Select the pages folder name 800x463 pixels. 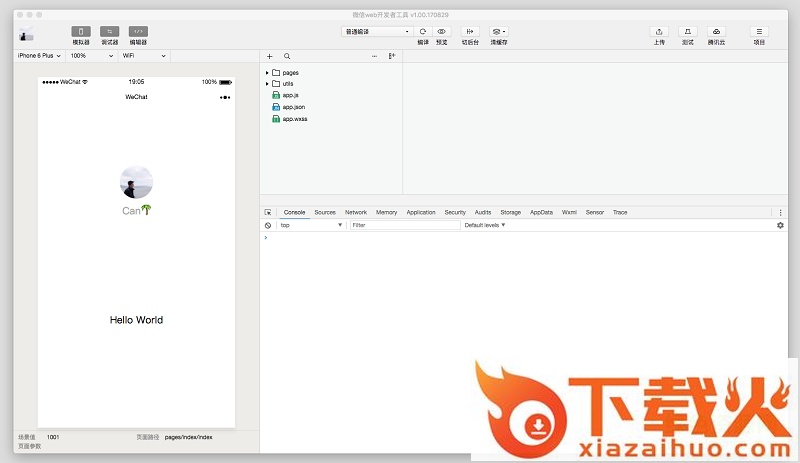click(290, 73)
